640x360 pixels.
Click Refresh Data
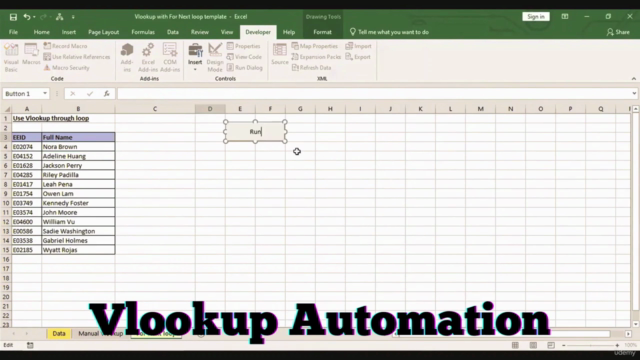[x=311, y=68]
